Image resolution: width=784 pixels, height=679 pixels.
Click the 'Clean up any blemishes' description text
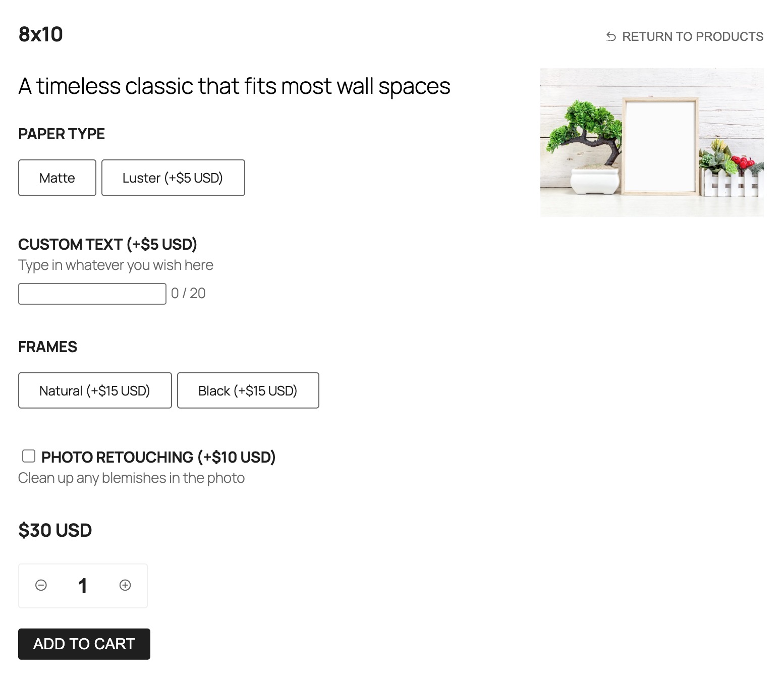[x=131, y=477]
